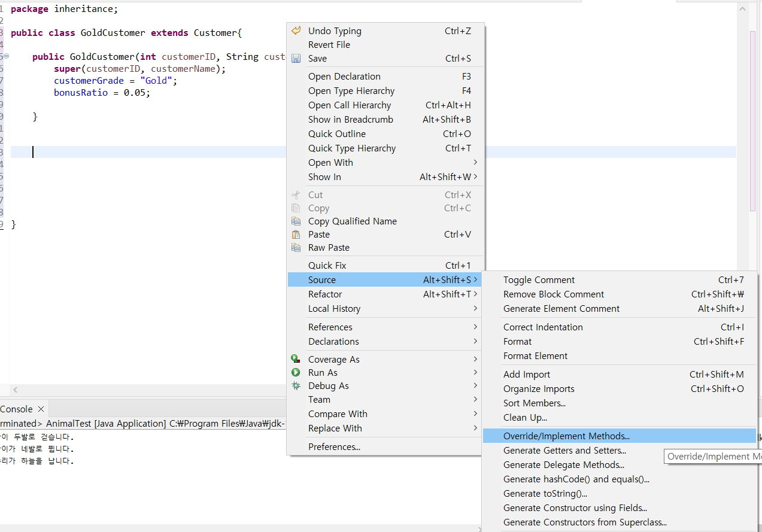The height and width of the screenshot is (532, 762).
Task: Switch to the Console tab
Action: coord(16,409)
